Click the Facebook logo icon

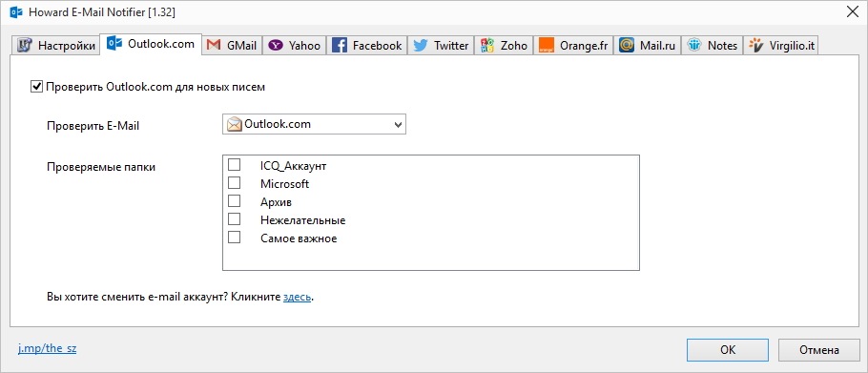pyautogui.click(x=340, y=46)
